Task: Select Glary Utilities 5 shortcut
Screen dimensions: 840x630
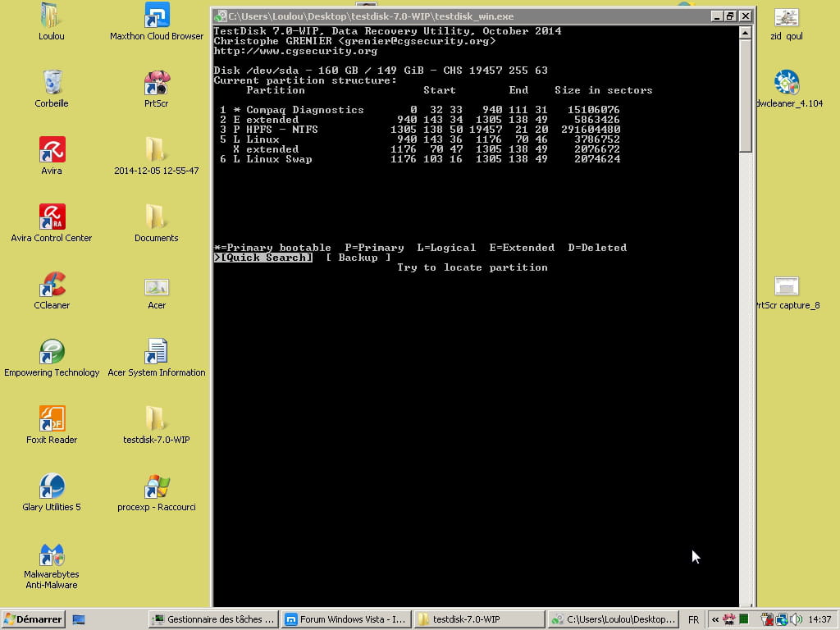Action: coord(52,492)
